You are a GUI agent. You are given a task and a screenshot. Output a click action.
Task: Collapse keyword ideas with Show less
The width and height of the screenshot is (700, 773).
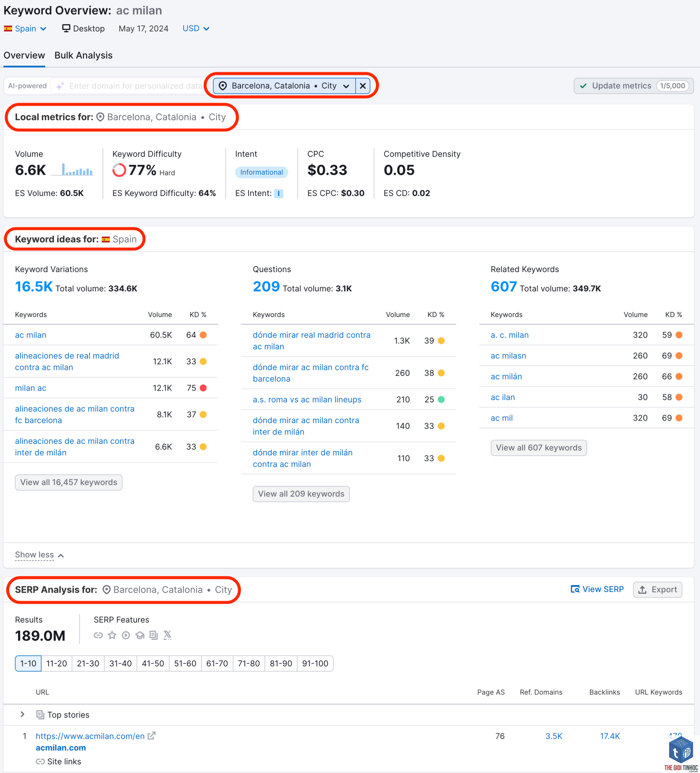(x=39, y=555)
